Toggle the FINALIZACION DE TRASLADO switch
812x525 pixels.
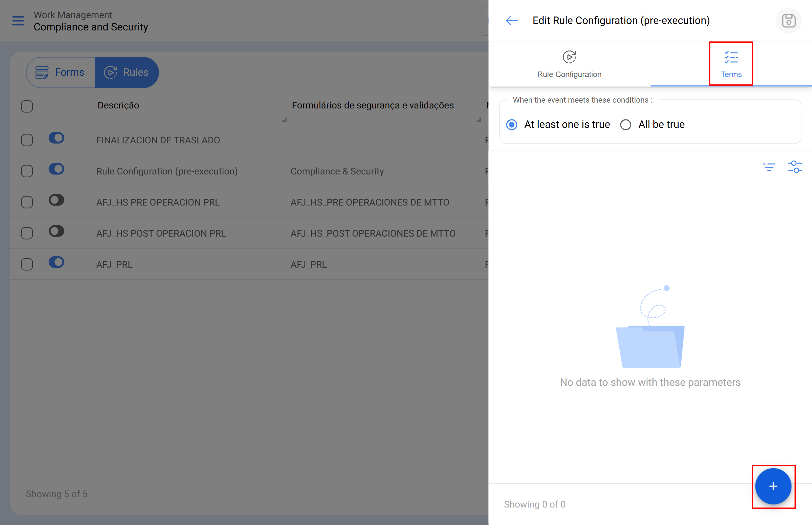56,138
